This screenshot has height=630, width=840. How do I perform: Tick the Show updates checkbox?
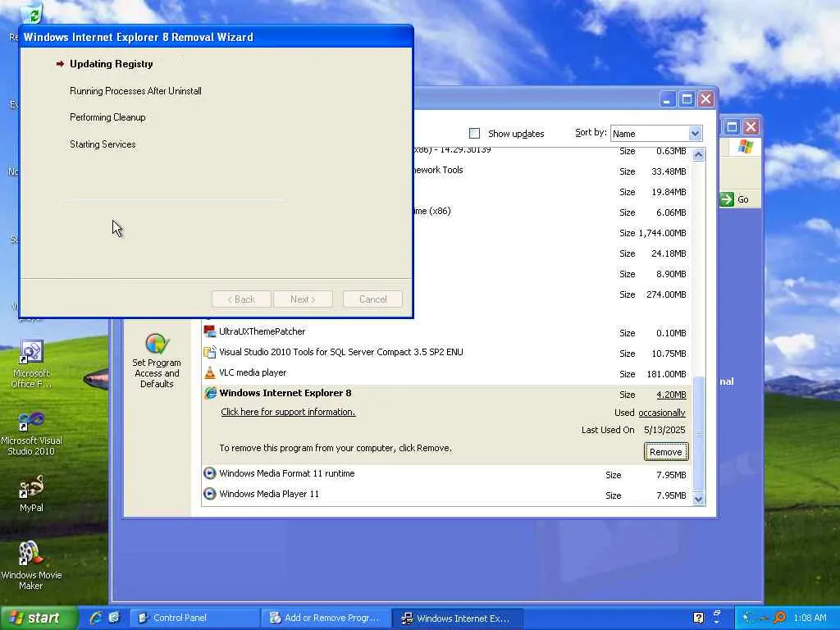click(x=474, y=134)
